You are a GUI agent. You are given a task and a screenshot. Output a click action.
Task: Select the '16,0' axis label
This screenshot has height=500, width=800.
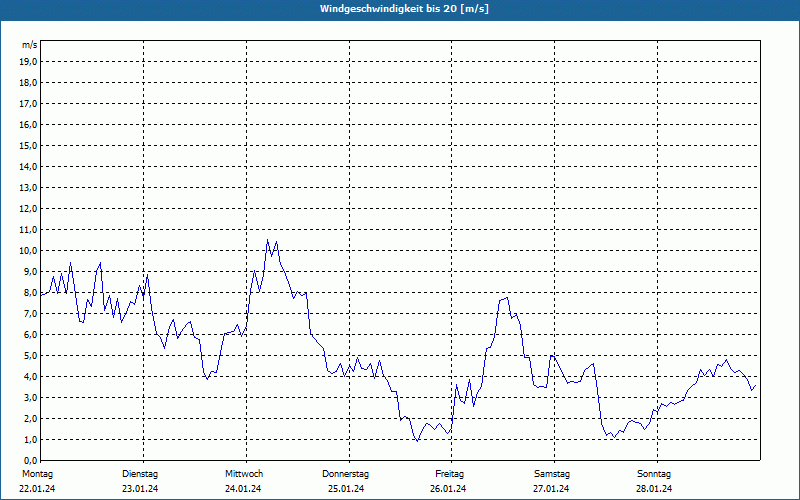[x=28, y=124]
